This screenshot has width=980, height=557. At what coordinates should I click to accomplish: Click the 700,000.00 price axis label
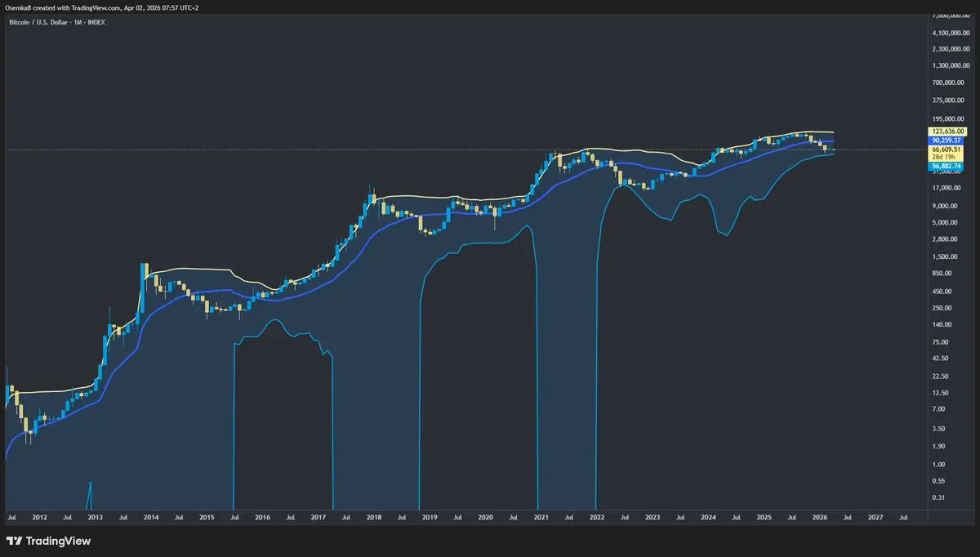point(948,82)
